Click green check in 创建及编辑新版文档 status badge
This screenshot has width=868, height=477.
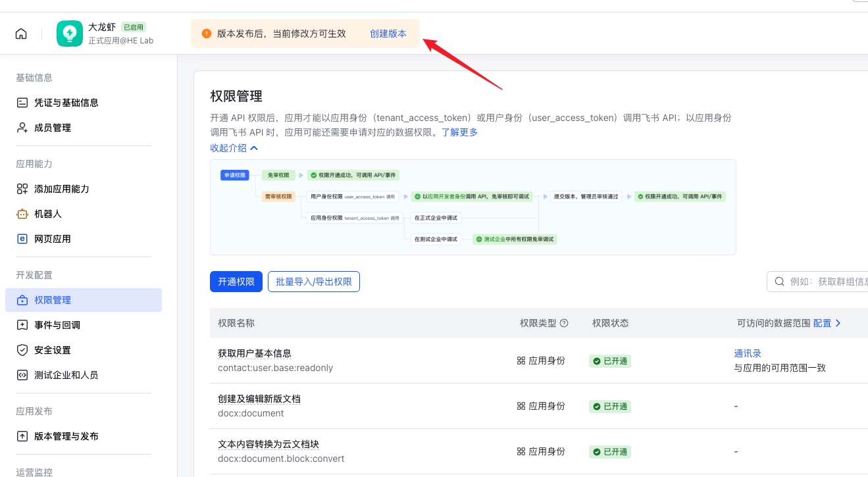(x=597, y=407)
